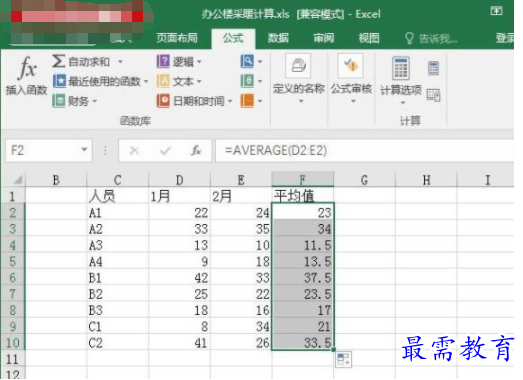Click the cell header 平均值
This screenshot has width=523, height=380.
(303, 196)
